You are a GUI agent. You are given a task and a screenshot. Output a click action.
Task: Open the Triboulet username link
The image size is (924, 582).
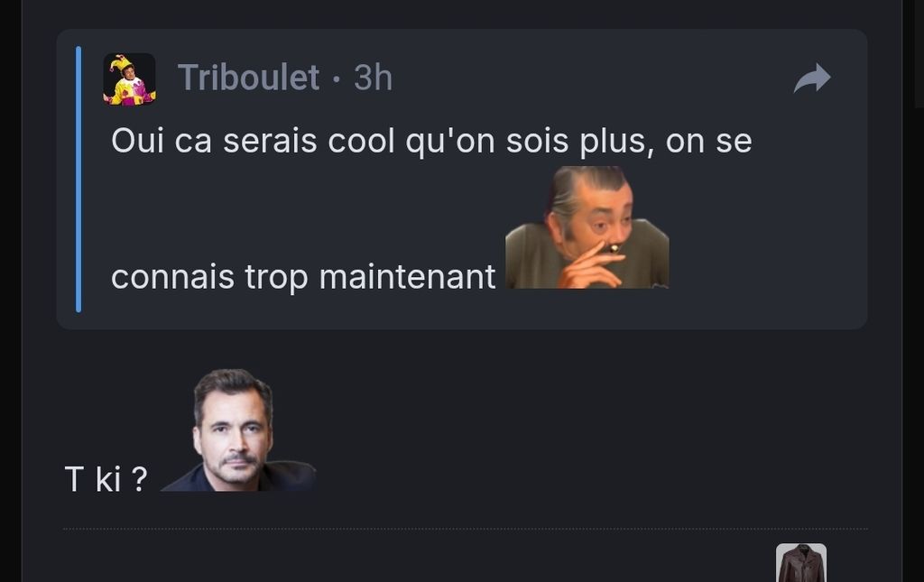249,78
